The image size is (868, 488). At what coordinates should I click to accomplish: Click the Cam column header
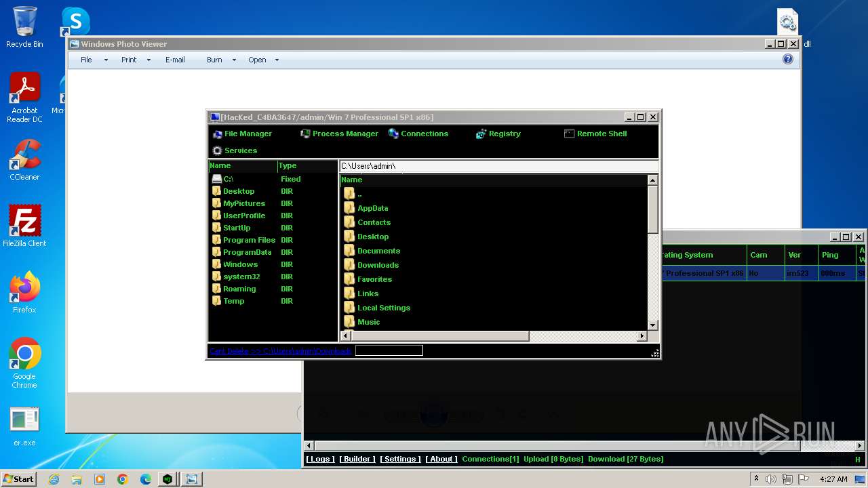(766, 255)
